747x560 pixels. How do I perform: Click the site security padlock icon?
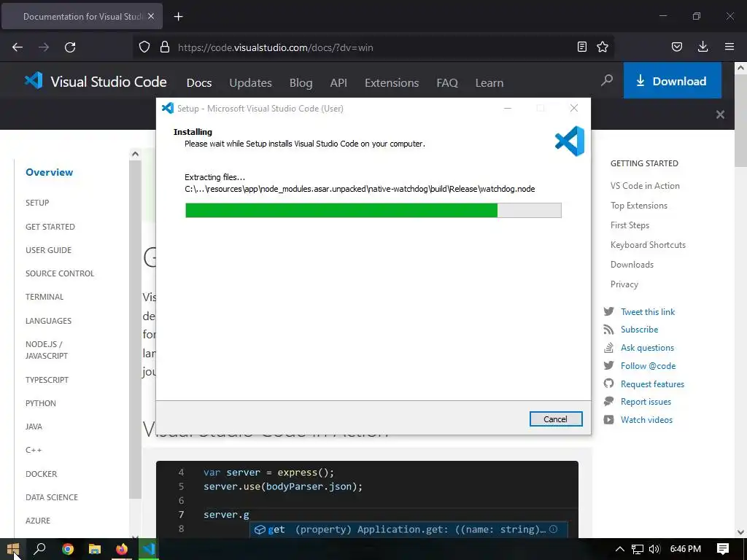pyautogui.click(x=165, y=47)
